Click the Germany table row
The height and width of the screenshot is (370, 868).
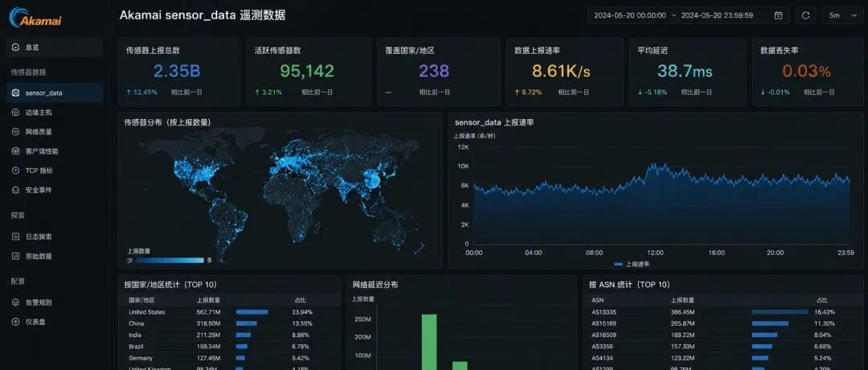point(228,359)
